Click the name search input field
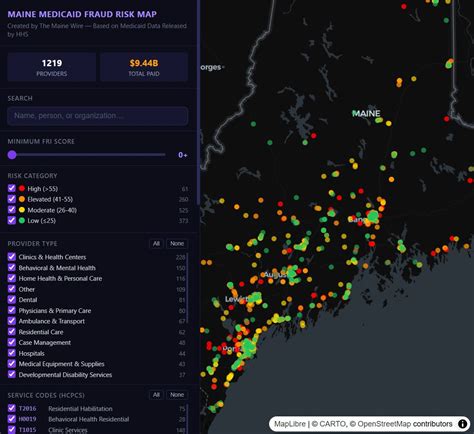 click(x=98, y=116)
